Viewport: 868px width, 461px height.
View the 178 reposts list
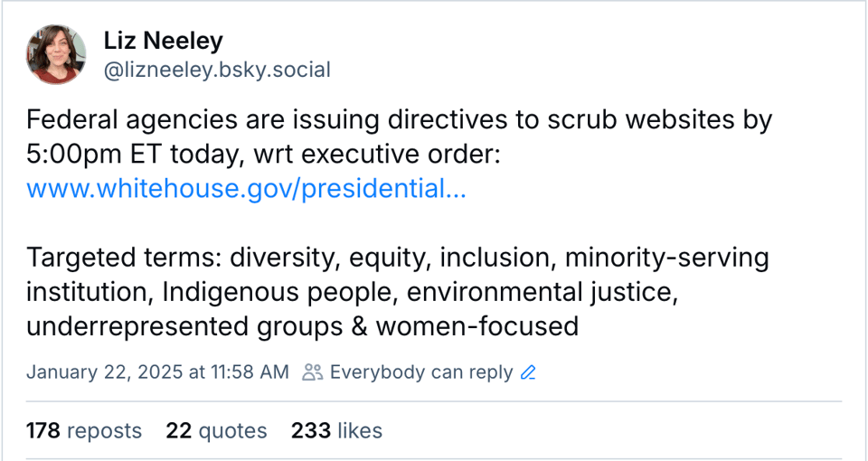coord(84,431)
